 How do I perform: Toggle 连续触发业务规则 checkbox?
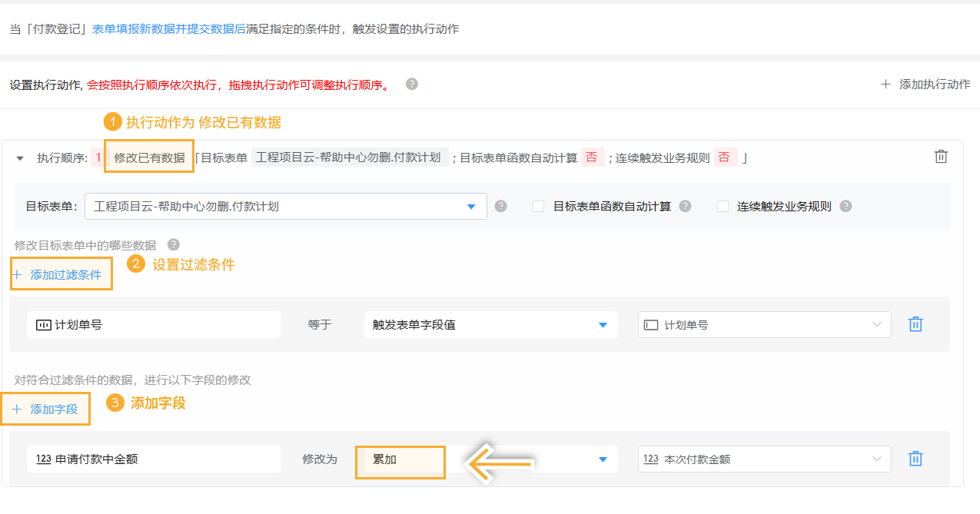pos(723,206)
